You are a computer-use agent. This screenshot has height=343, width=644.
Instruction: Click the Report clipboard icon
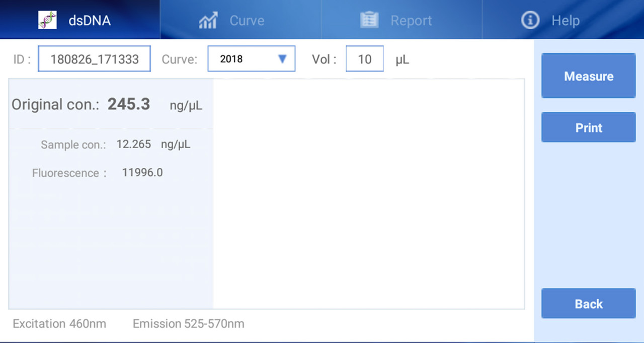[x=369, y=20]
